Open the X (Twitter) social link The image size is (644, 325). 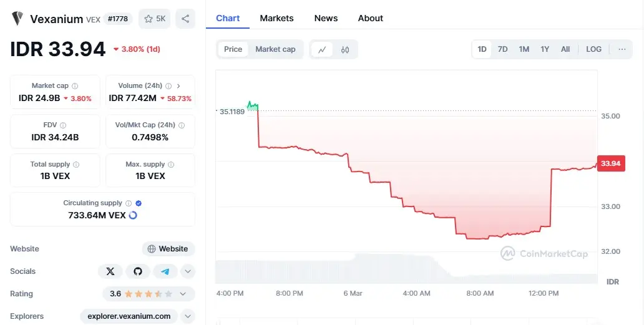click(110, 271)
